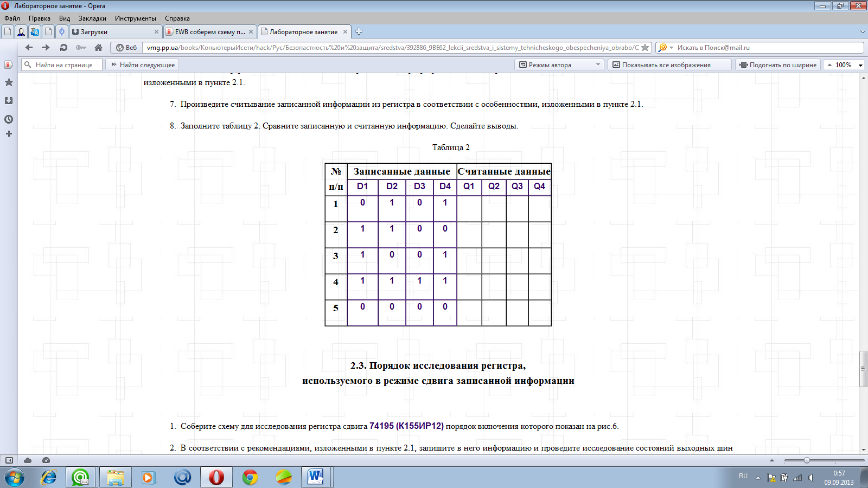Open the Инструменты menu

pyautogui.click(x=136, y=18)
